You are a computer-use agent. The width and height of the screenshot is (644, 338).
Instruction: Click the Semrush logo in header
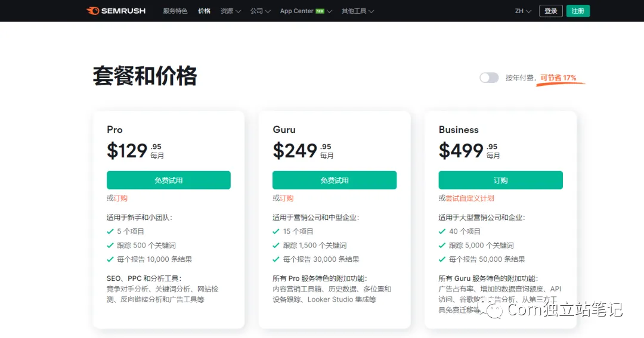click(x=116, y=11)
